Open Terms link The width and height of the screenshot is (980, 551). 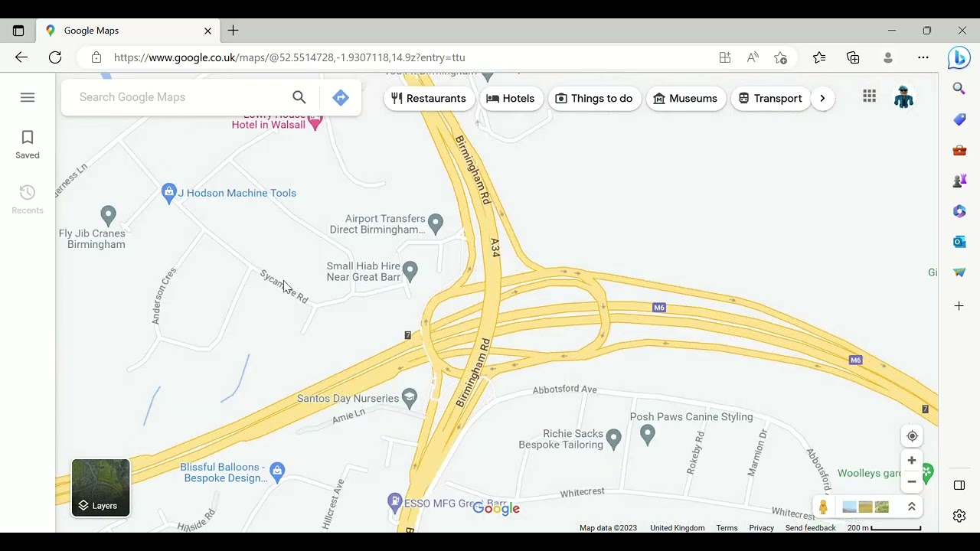point(727,528)
